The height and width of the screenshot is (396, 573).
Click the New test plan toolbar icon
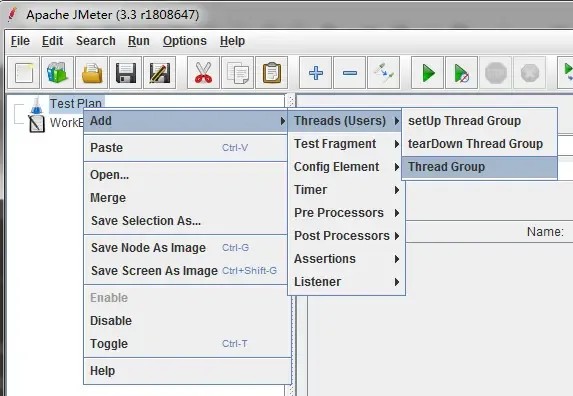[x=23, y=73]
